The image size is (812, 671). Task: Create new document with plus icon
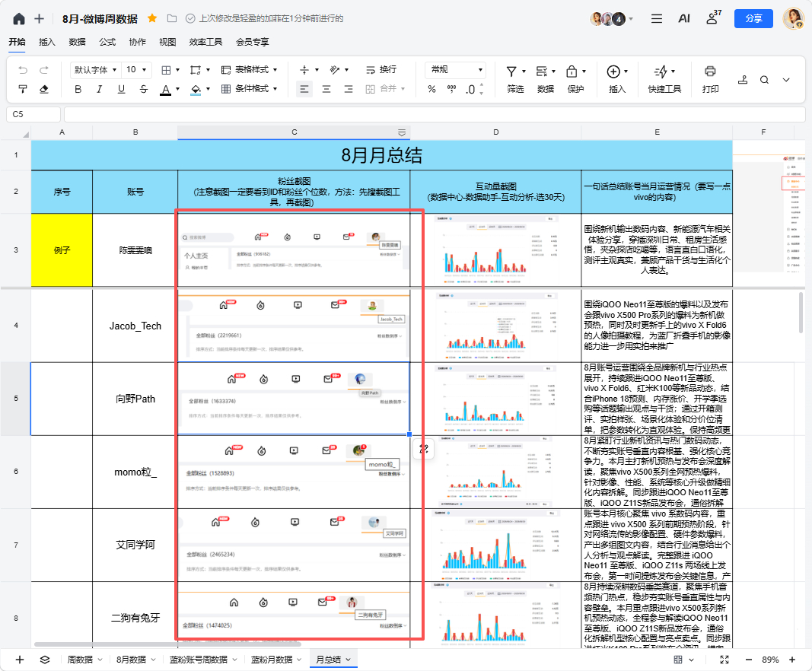40,19
